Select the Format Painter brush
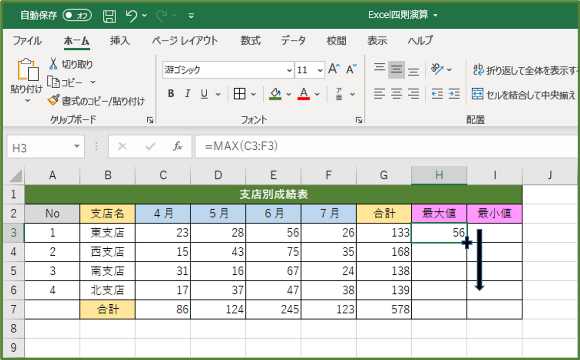This screenshot has height=360, width=580. pos(53,100)
